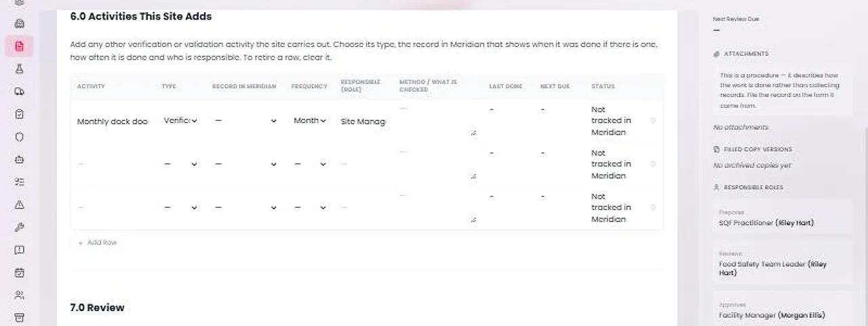Open Record in Meridian dropdown, second row
The height and width of the screenshot is (326, 868).
tap(245, 164)
